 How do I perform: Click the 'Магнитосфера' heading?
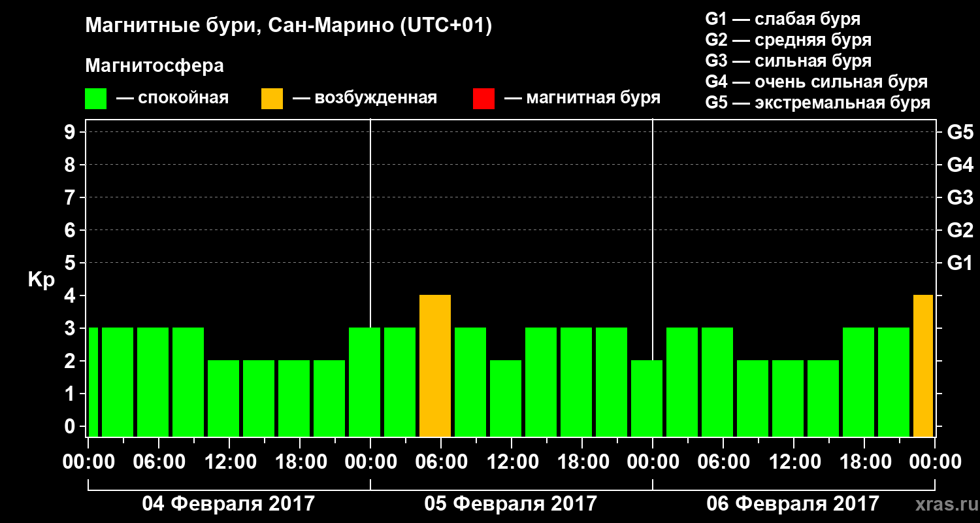tap(154, 66)
